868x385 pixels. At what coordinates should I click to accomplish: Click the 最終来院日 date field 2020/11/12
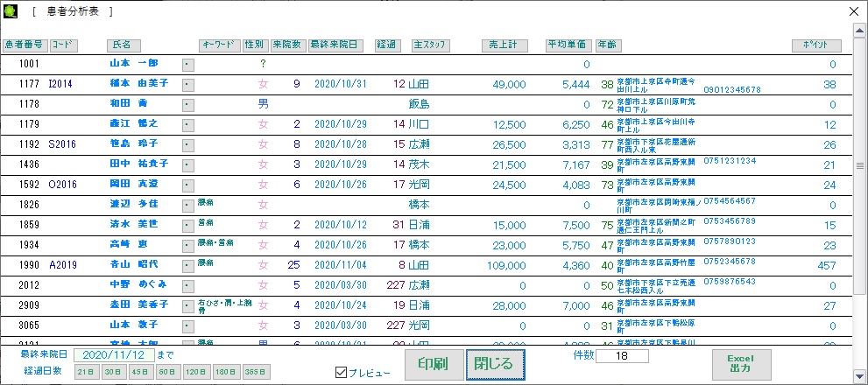coord(114,354)
